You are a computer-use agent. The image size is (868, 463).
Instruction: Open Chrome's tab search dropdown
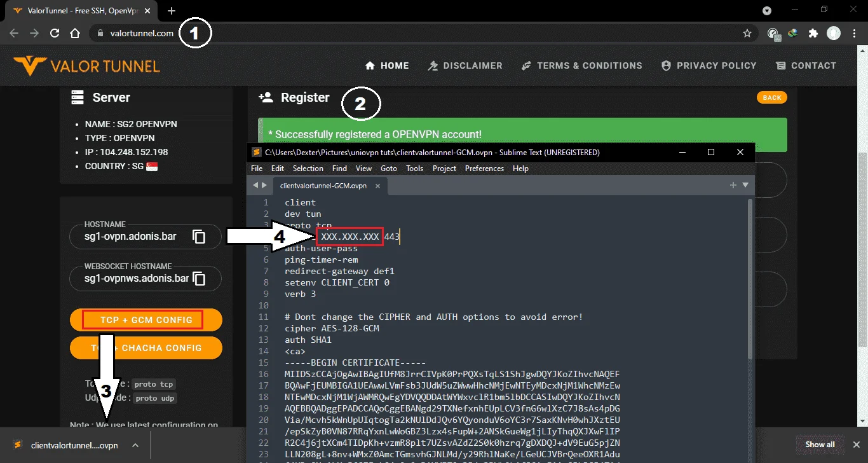[x=767, y=11]
